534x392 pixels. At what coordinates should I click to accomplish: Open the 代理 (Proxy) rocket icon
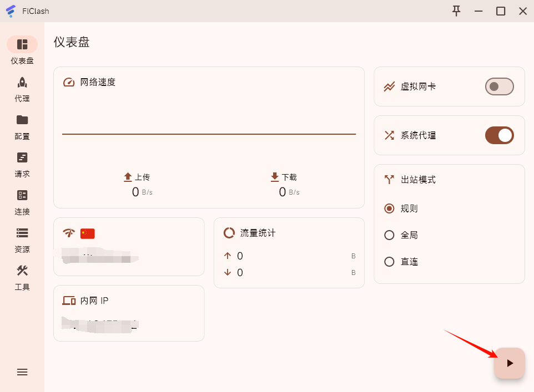[x=22, y=83]
